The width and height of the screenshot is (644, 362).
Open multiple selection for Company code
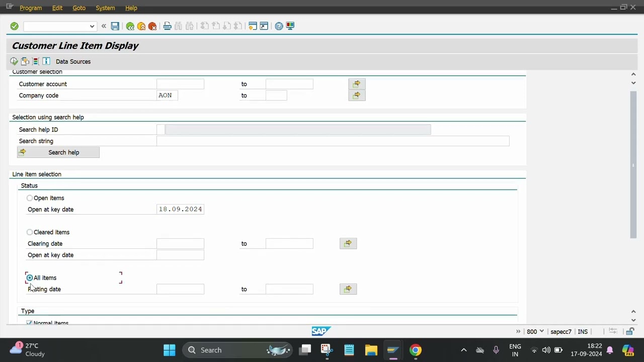(x=357, y=95)
